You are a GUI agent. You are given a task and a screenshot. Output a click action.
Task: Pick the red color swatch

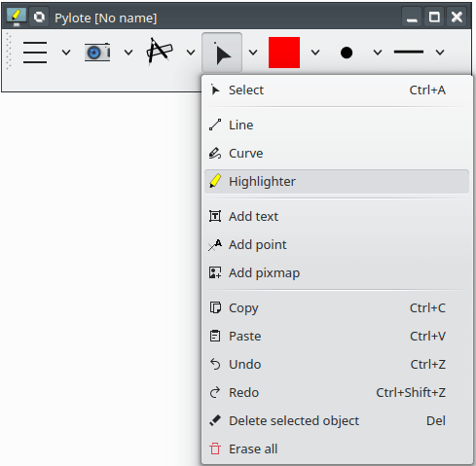(x=284, y=53)
